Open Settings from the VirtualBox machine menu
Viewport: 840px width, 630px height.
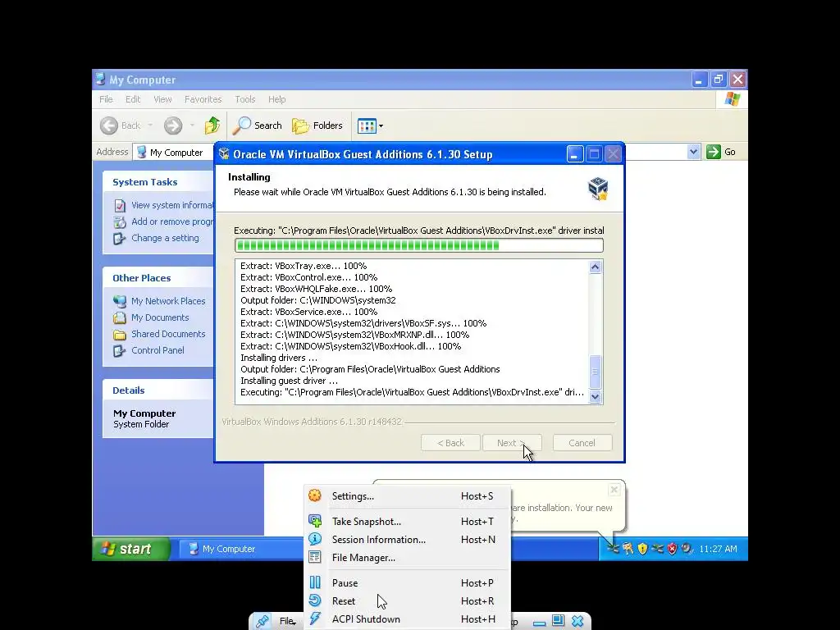point(407,496)
